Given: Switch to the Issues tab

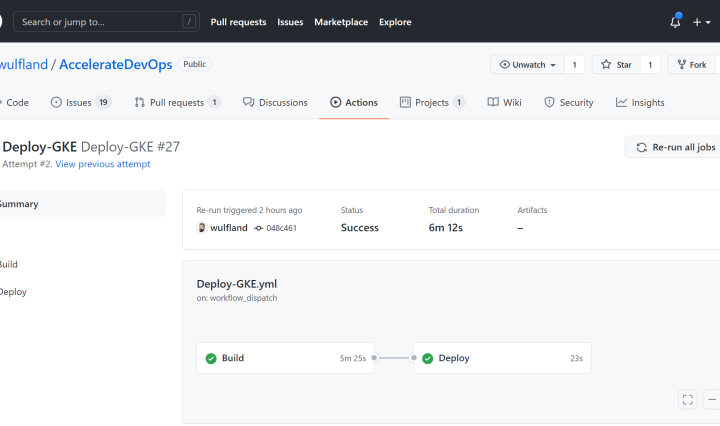Looking at the screenshot, I should point(80,102).
